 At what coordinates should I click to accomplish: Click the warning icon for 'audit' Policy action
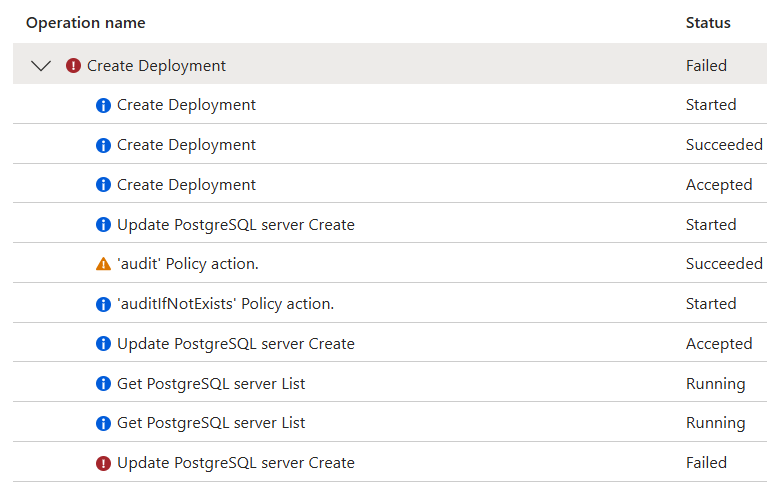103,264
